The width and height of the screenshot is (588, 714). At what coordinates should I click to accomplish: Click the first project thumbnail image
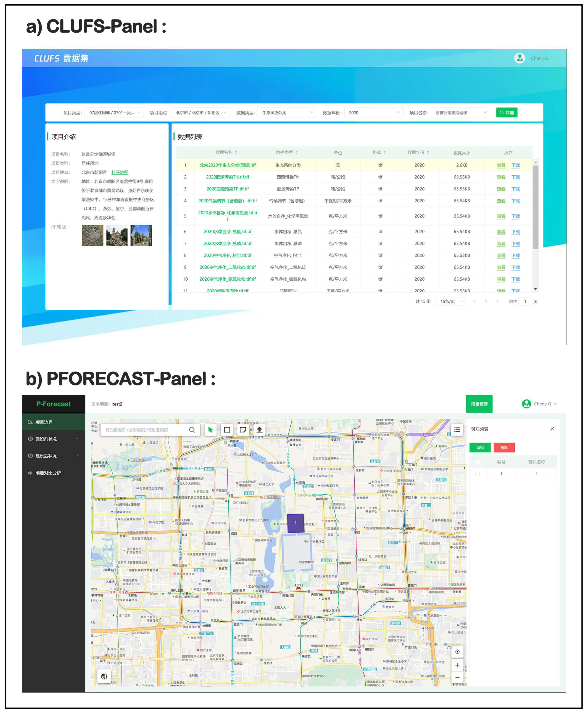(x=93, y=235)
